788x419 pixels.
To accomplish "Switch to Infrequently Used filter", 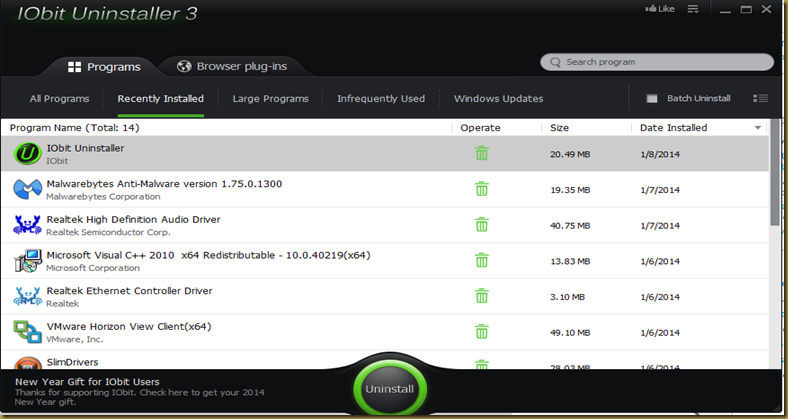I will point(381,99).
